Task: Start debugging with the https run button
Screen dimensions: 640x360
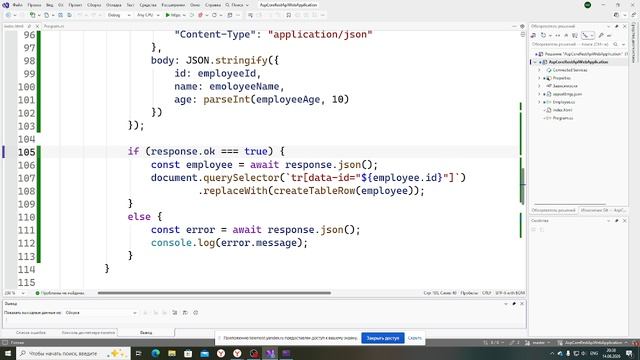Action: click(173, 15)
